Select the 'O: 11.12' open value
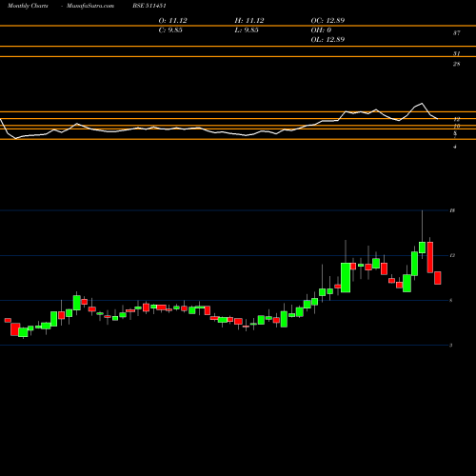The width and height of the screenshot is (476, 476). click(172, 21)
